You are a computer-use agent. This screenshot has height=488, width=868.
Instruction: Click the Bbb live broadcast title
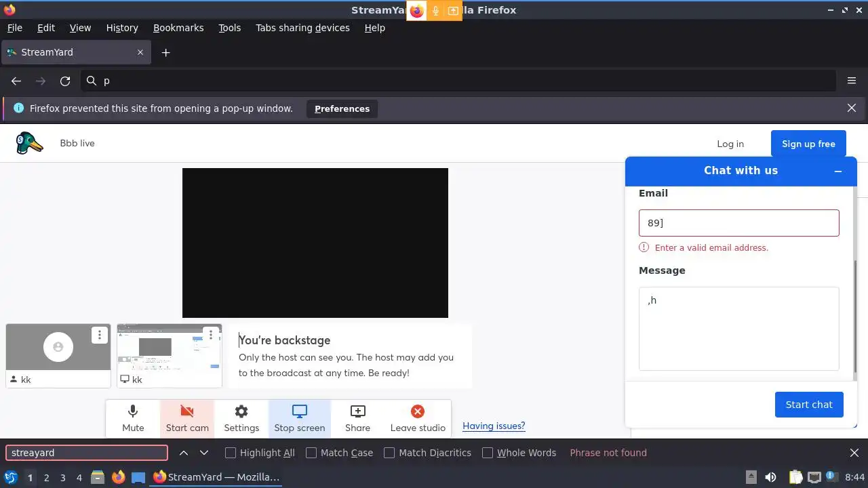tap(77, 143)
